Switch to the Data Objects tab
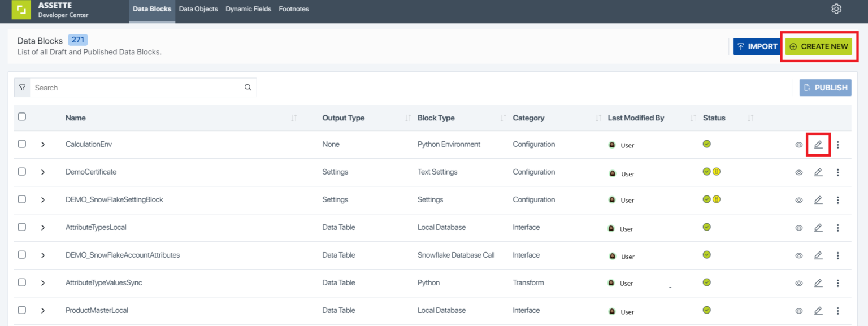 click(x=198, y=8)
